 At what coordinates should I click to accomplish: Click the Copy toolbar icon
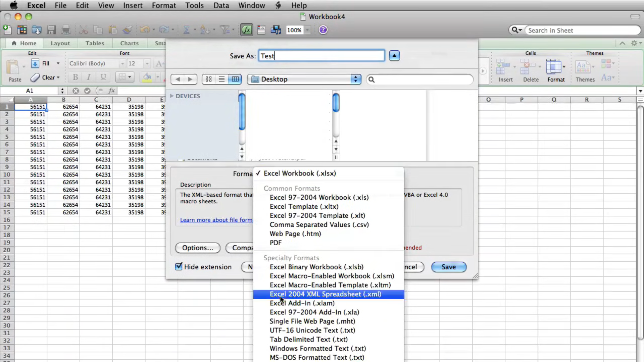pyautogui.click(x=98, y=30)
